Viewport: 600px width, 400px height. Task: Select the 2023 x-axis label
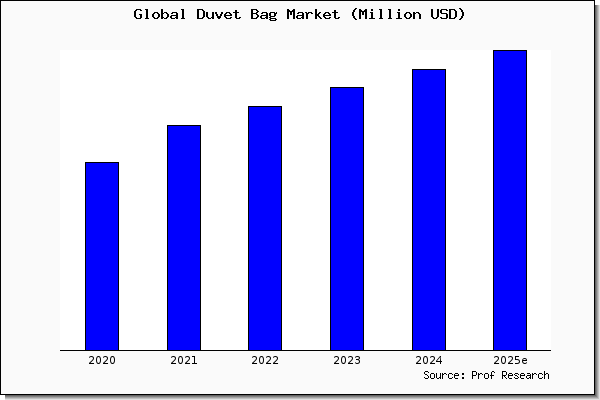[x=347, y=361]
